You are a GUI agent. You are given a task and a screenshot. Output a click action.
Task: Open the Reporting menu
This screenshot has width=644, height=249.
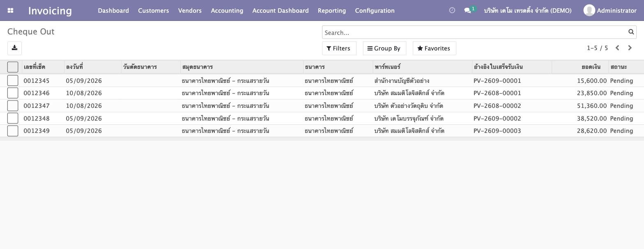coord(332,11)
